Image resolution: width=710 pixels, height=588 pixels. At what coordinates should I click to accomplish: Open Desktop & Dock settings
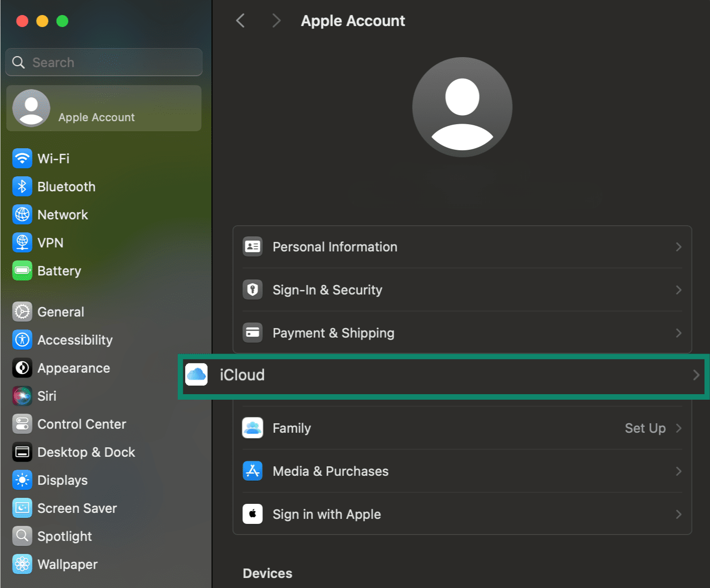(x=86, y=452)
